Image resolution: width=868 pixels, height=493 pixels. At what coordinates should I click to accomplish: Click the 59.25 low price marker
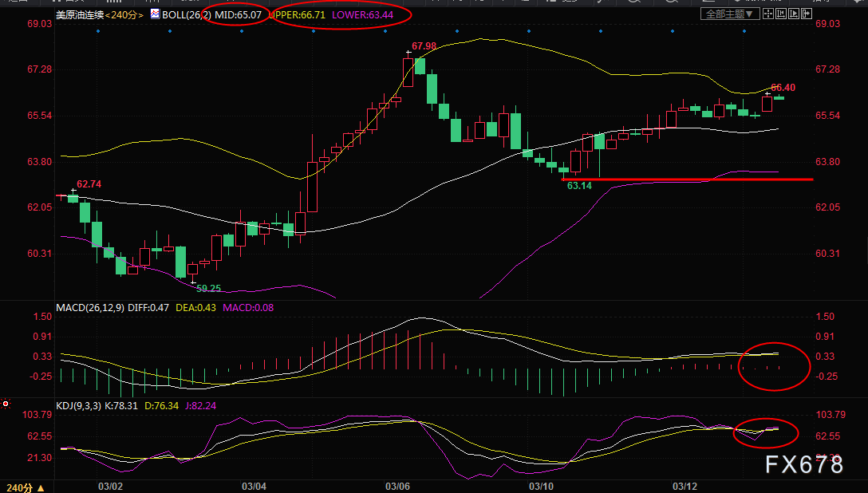coord(208,288)
